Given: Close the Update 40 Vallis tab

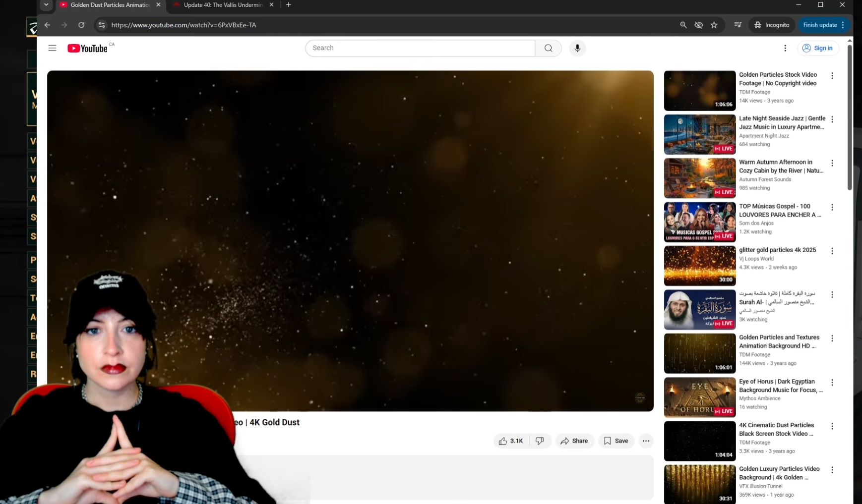Looking at the screenshot, I should click(271, 5).
